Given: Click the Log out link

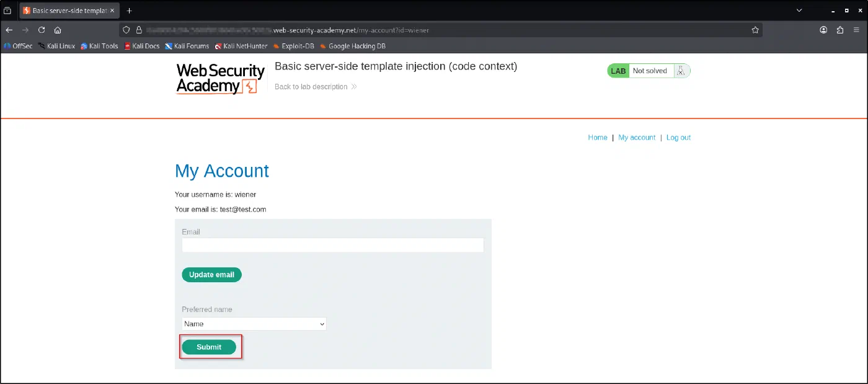Looking at the screenshot, I should coord(678,138).
